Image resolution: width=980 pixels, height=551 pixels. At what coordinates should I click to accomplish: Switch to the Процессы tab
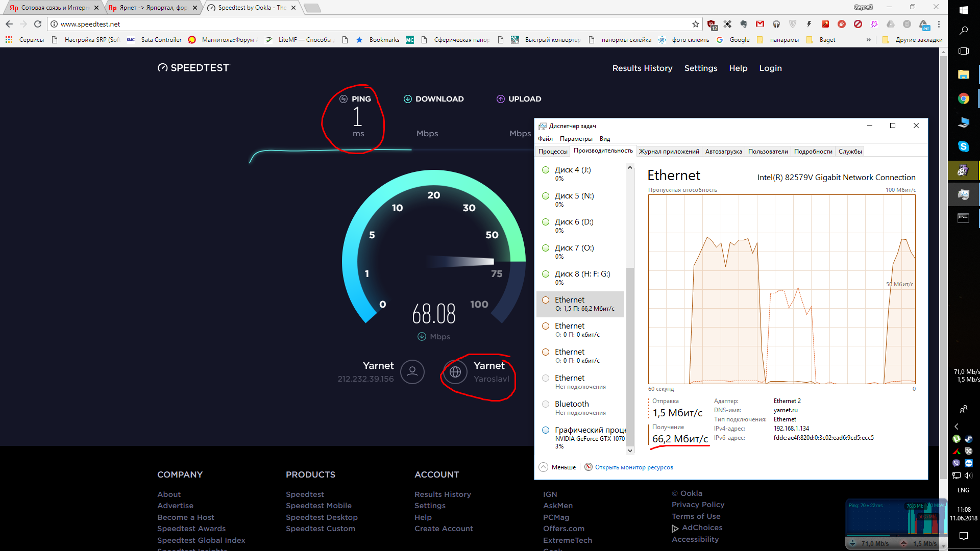pos(553,152)
